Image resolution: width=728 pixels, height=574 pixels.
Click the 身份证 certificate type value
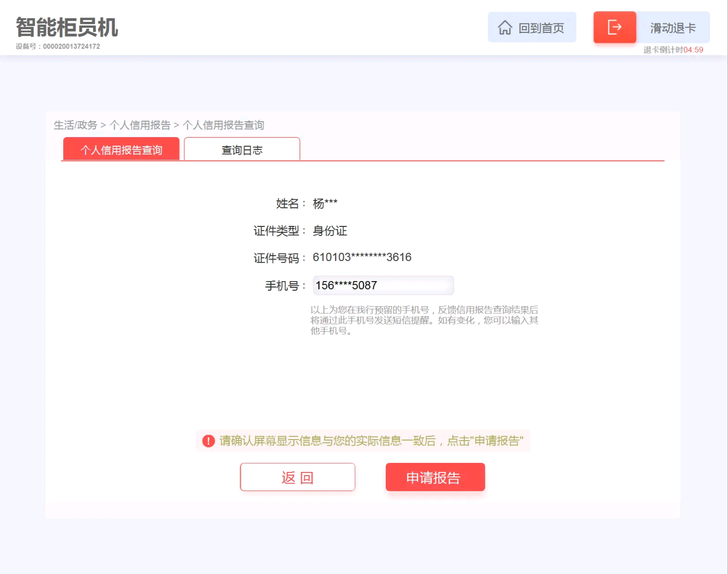click(x=330, y=231)
